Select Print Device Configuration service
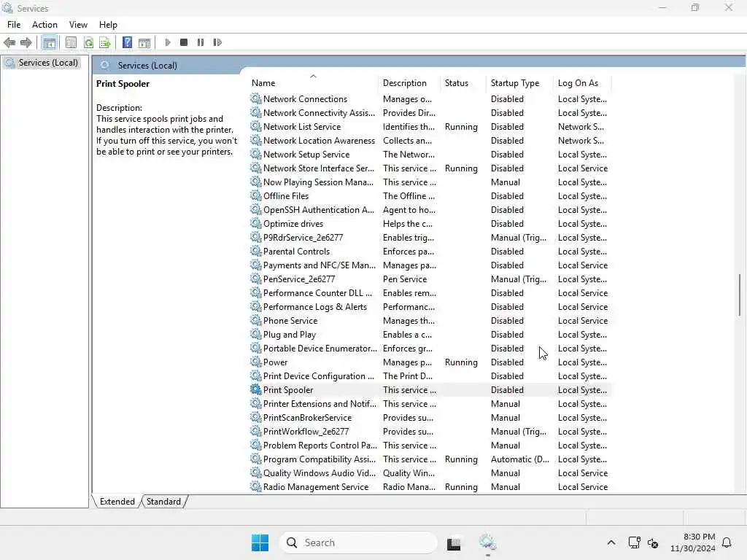Viewport: 747px width, 560px height. tap(430, 376)
